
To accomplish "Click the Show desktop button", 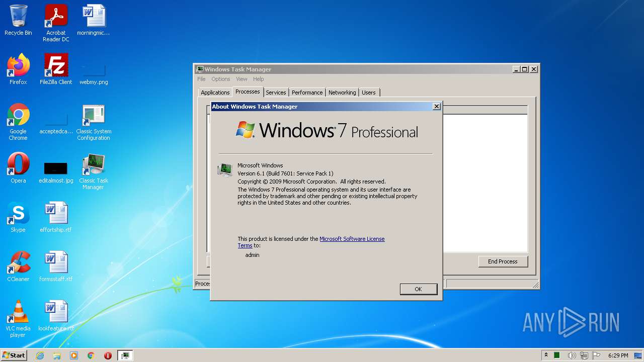I will (638, 355).
